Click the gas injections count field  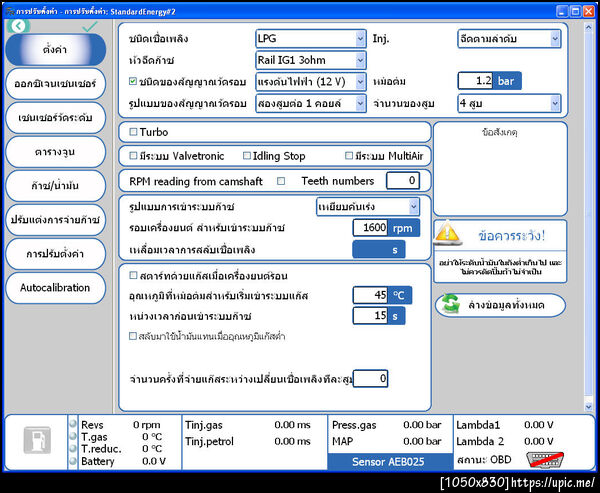pos(370,379)
